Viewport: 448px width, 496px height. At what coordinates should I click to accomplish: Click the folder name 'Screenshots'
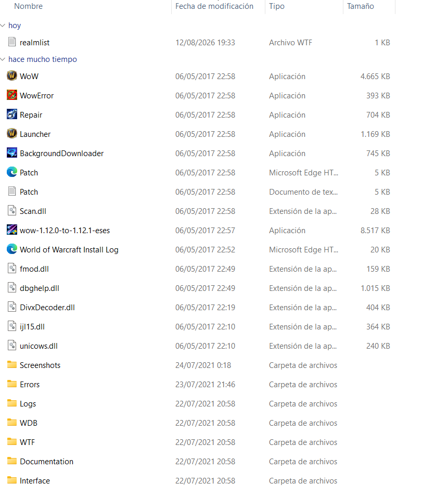40,365
